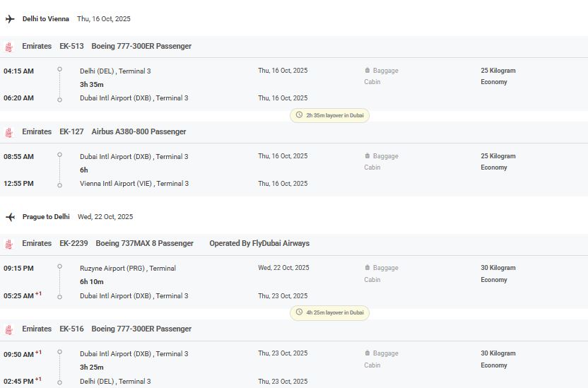Click the 3h 25m flight duration
588x388 pixels.
(91, 367)
